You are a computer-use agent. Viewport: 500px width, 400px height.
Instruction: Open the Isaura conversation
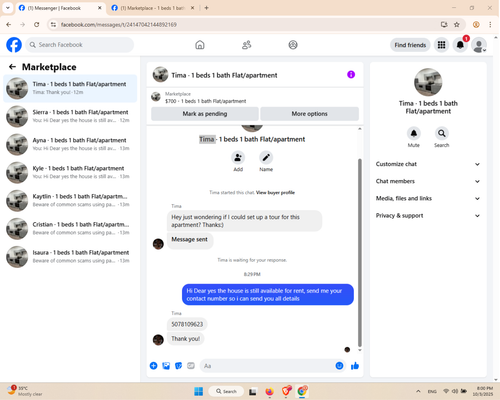point(70,257)
